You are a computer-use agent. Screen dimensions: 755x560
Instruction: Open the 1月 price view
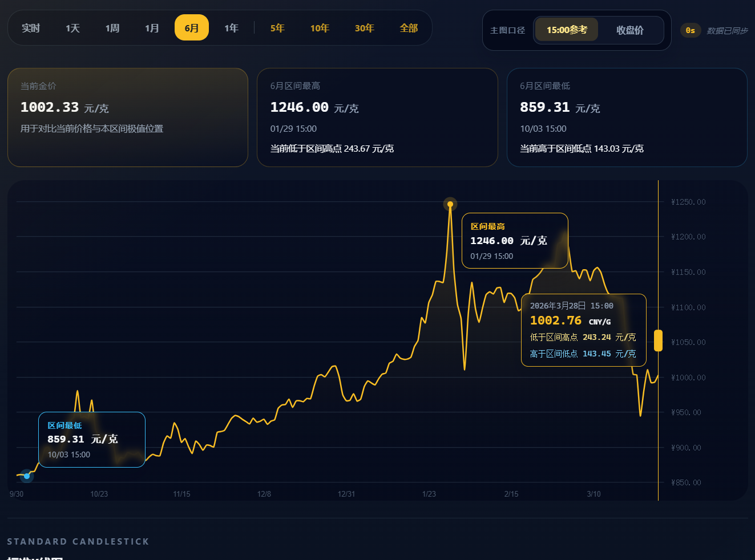pos(152,27)
